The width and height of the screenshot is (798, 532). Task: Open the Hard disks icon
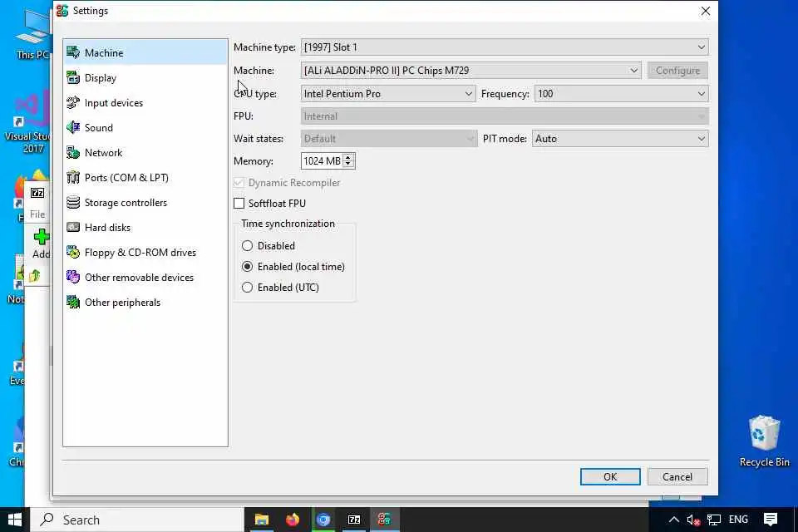(73, 227)
